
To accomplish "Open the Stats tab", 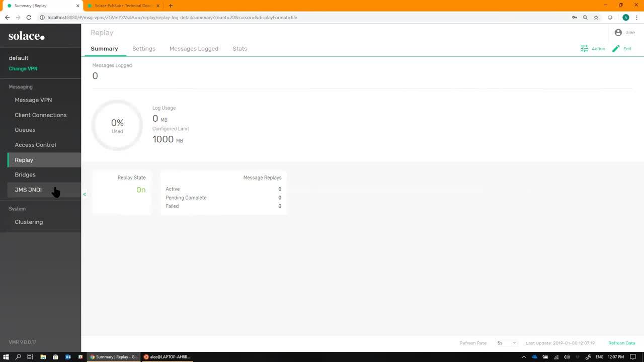I will tap(240, 49).
